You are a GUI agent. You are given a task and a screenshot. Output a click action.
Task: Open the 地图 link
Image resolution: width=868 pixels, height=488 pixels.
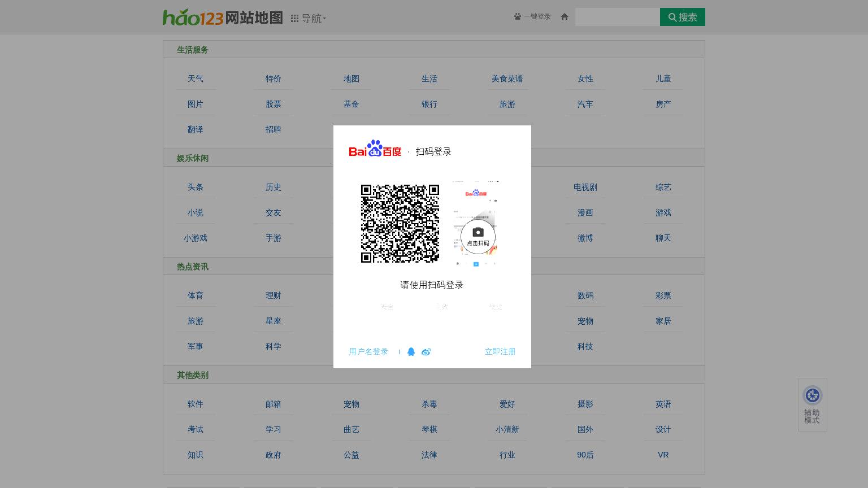(351, 79)
